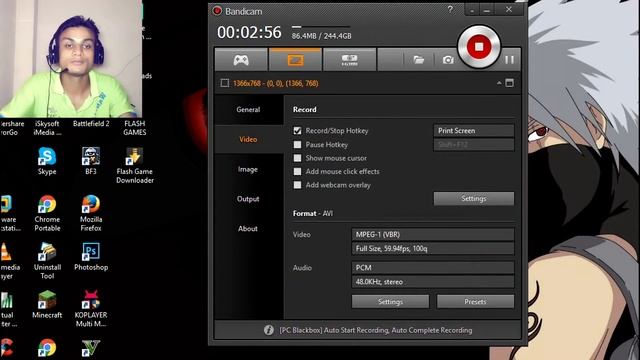Open the Video tab
This screenshot has height=360, width=640.
coord(248,139)
